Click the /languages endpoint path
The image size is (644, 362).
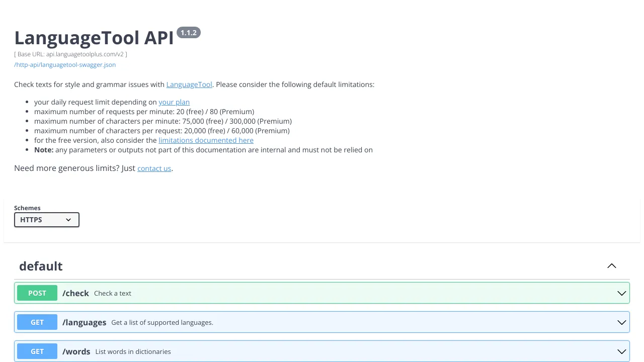pos(84,322)
